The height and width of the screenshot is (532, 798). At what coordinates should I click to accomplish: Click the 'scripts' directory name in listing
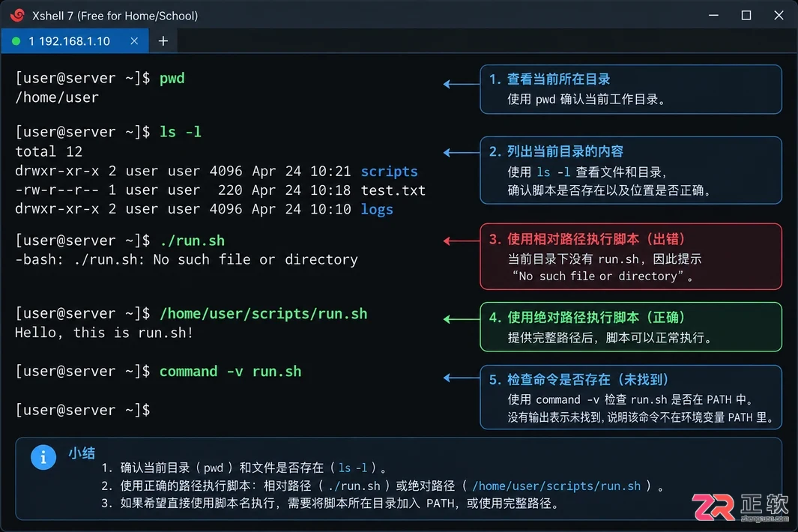tap(390, 171)
